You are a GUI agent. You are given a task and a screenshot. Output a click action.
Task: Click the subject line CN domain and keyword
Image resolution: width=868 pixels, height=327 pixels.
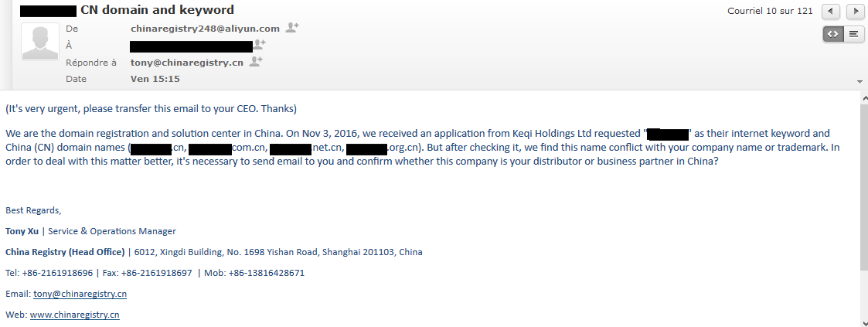pyautogui.click(x=157, y=9)
